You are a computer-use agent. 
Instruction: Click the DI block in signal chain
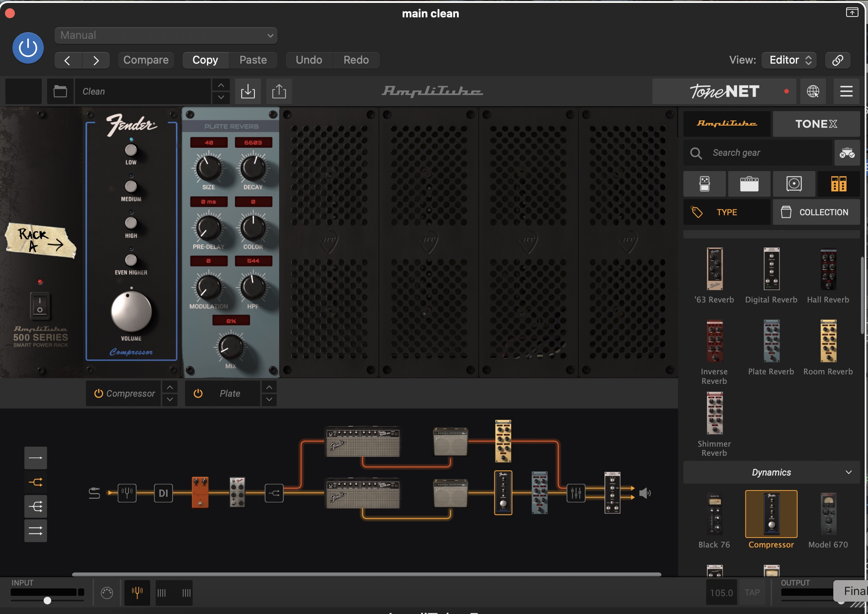[x=164, y=493]
